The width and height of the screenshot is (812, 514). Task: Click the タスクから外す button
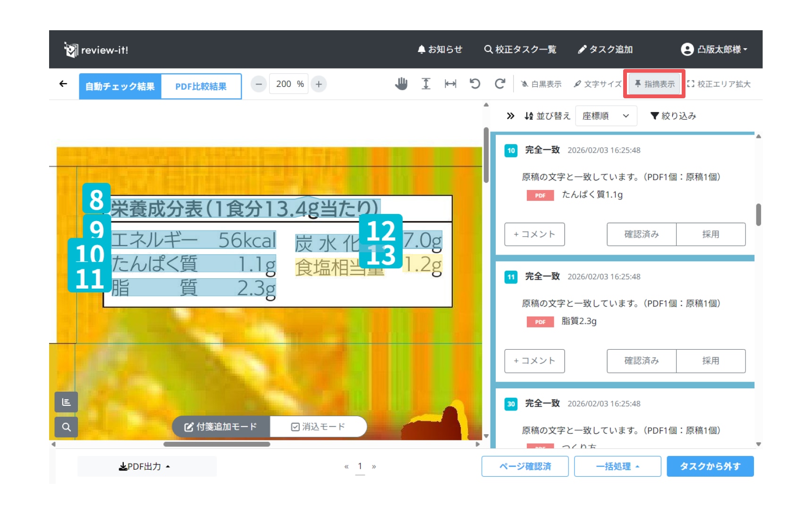pos(710,467)
